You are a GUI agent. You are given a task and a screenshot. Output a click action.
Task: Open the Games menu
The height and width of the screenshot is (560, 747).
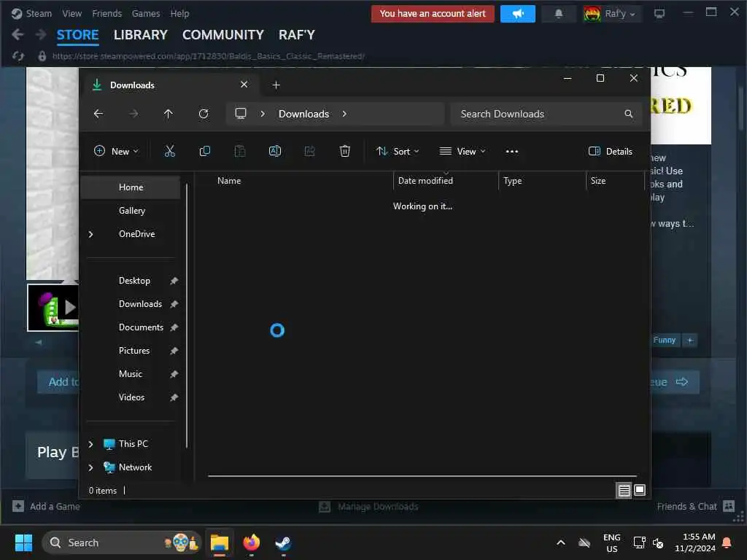coord(146,13)
